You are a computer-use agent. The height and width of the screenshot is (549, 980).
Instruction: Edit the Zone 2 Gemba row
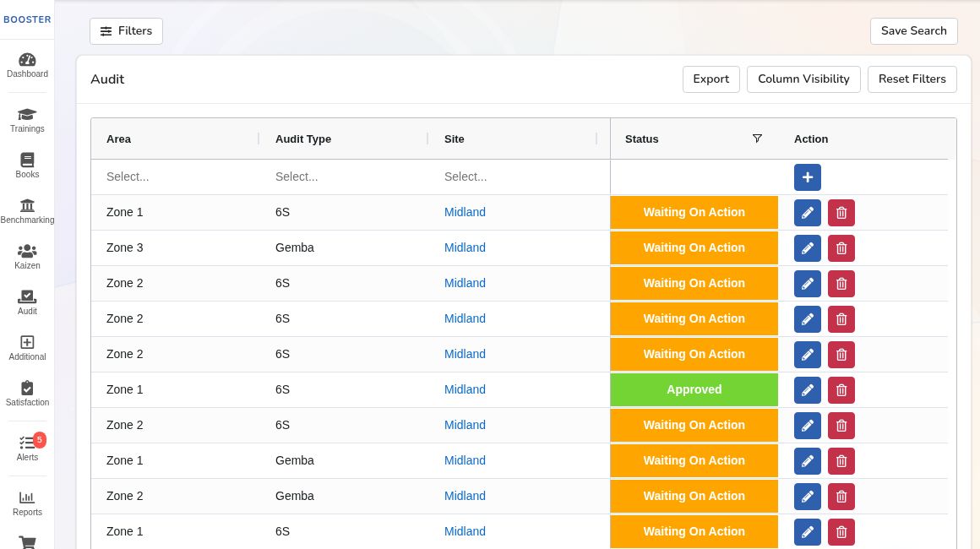tap(808, 497)
